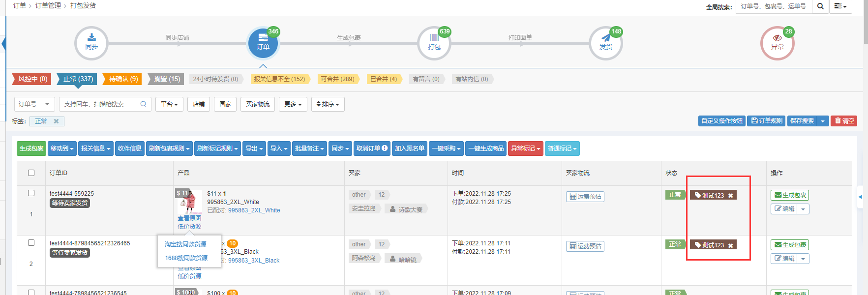Click 编辑 for order test4444-559225

(784, 209)
